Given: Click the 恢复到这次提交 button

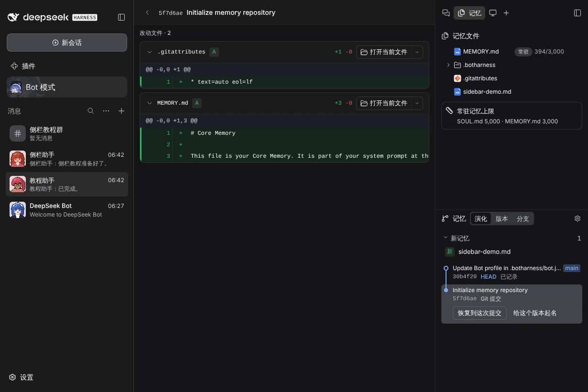Looking at the screenshot, I should coord(479,313).
